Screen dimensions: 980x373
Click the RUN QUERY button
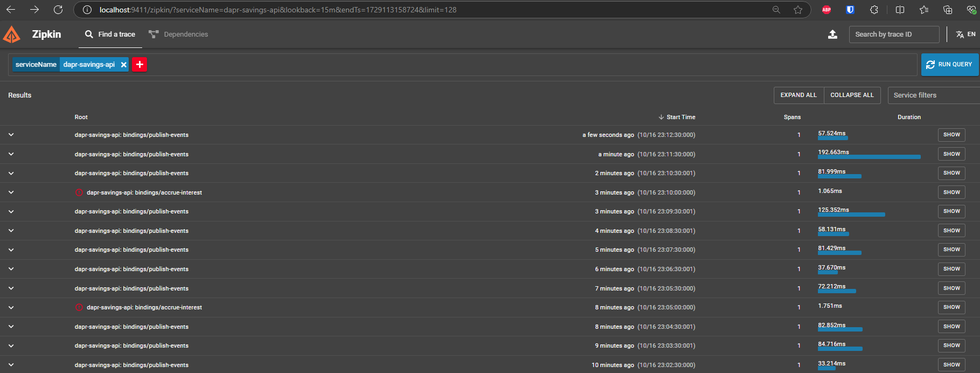point(950,65)
